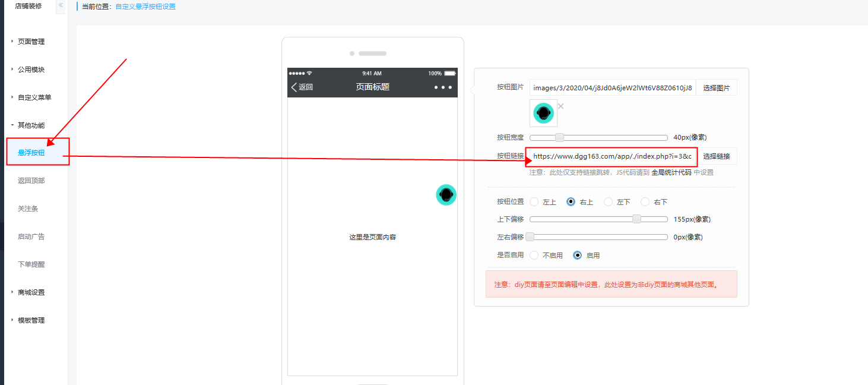
Task: Click the 选择图片 button
Action: click(x=717, y=88)
